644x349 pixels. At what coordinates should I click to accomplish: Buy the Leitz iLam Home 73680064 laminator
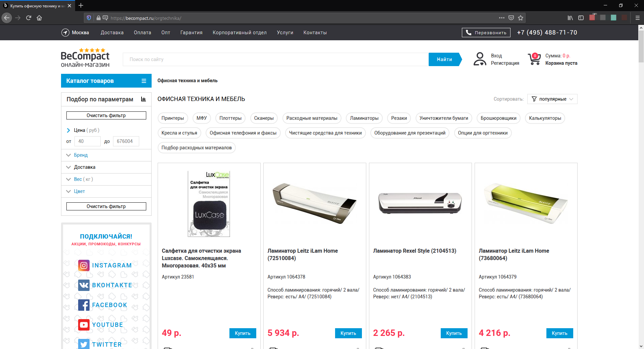coord(560,333)
